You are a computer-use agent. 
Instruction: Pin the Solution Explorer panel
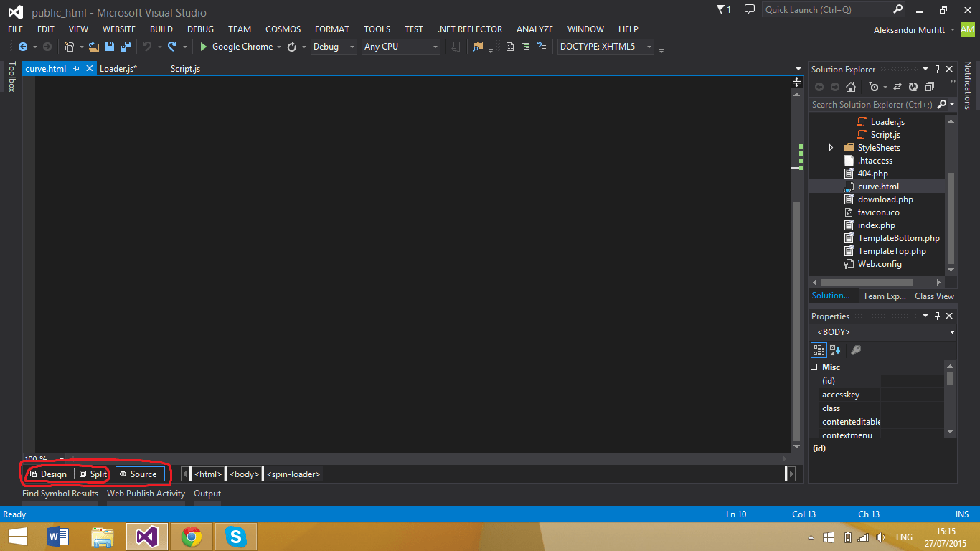point(937,69)
